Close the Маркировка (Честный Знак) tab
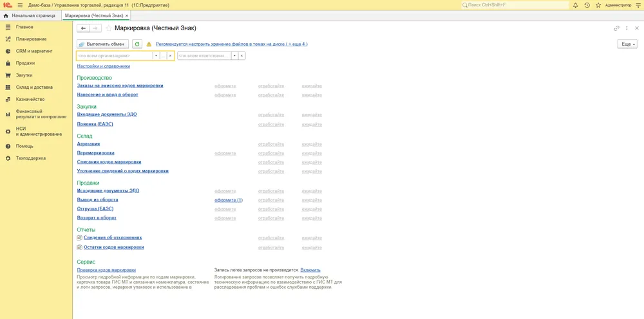The height and width of the screenshot is (319, 644). point(127,15)
